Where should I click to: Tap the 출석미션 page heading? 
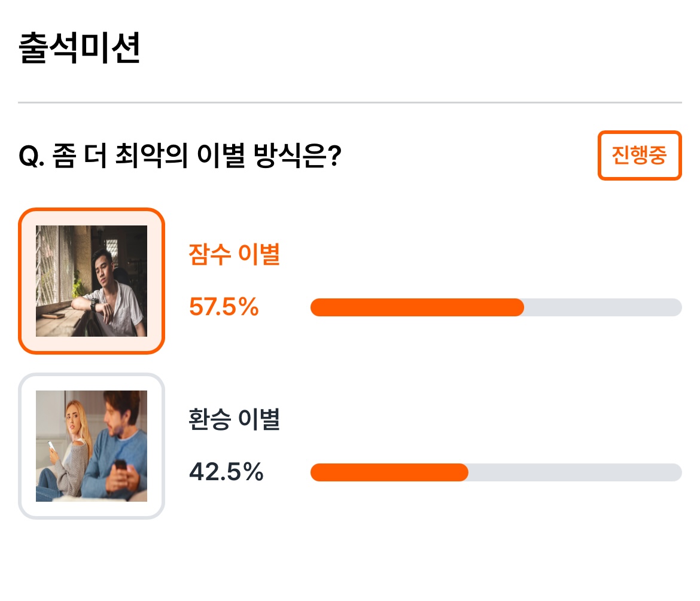pos(80,48)
